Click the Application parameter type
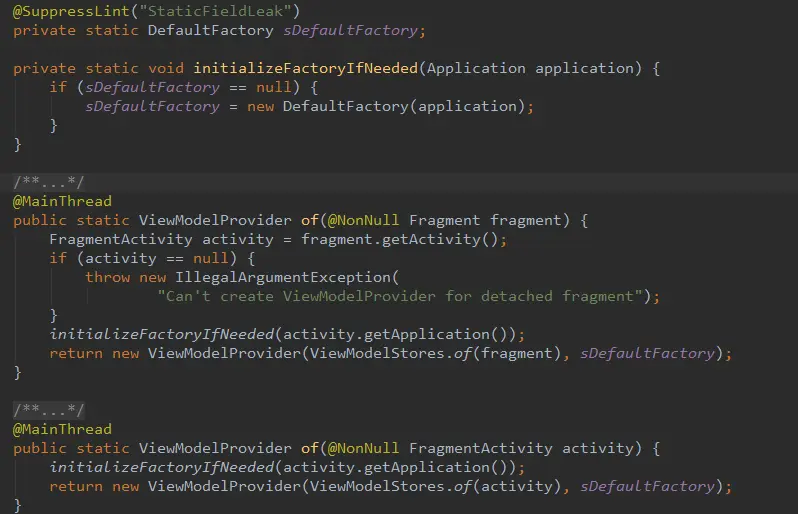Viewport: 798px width, 514px height. [x=476, y=68]
